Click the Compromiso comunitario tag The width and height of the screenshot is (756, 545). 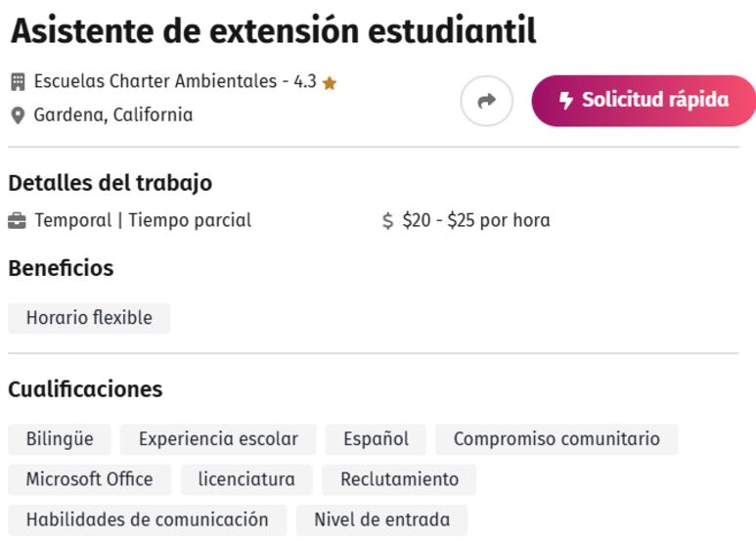[x=556, y=439]
